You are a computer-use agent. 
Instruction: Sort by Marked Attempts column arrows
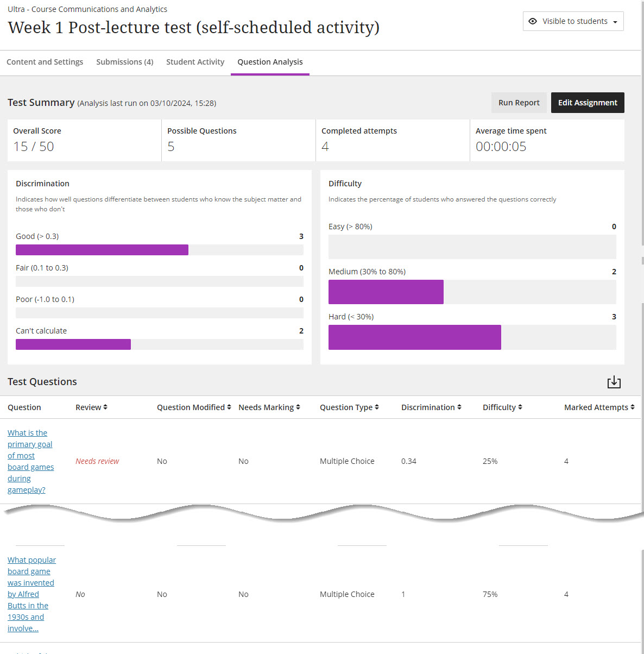pyautogui.click(x=633, y=407)
